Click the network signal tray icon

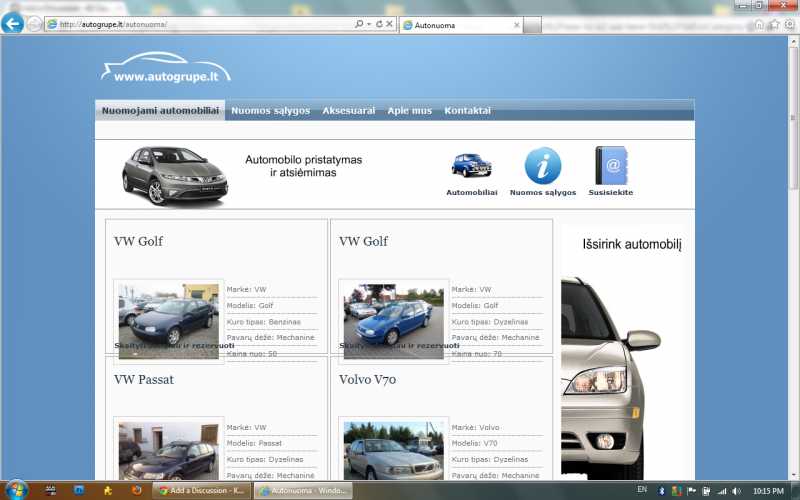coord(721,491)
